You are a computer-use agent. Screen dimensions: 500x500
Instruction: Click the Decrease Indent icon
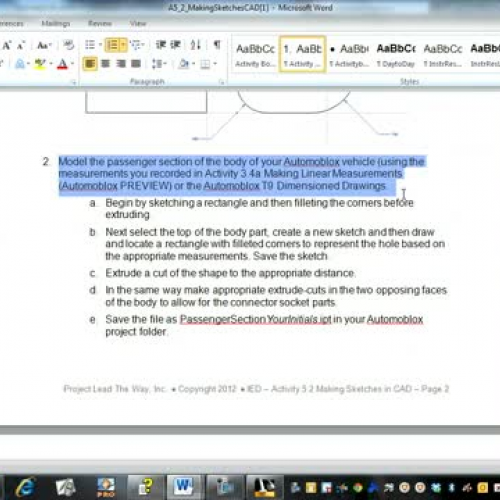(161, 45)
